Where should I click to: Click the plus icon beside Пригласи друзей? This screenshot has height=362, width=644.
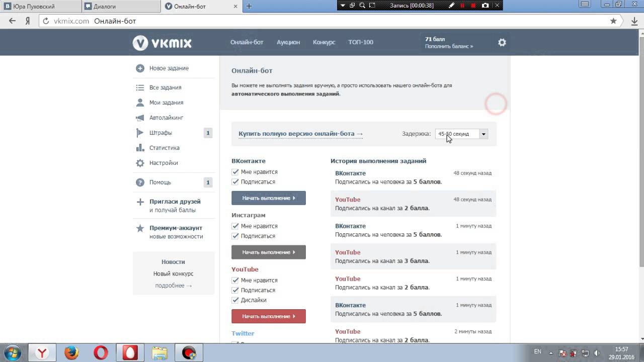click(140, 202)
